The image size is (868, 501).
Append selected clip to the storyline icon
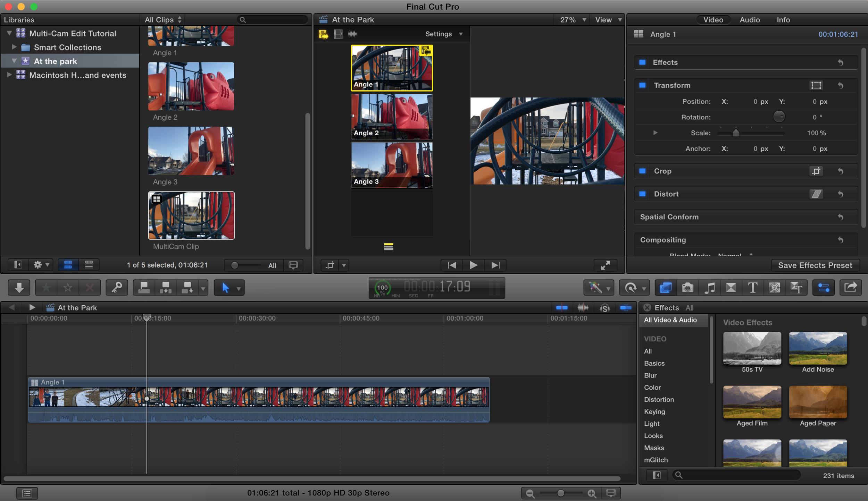(x=187, y=288)
